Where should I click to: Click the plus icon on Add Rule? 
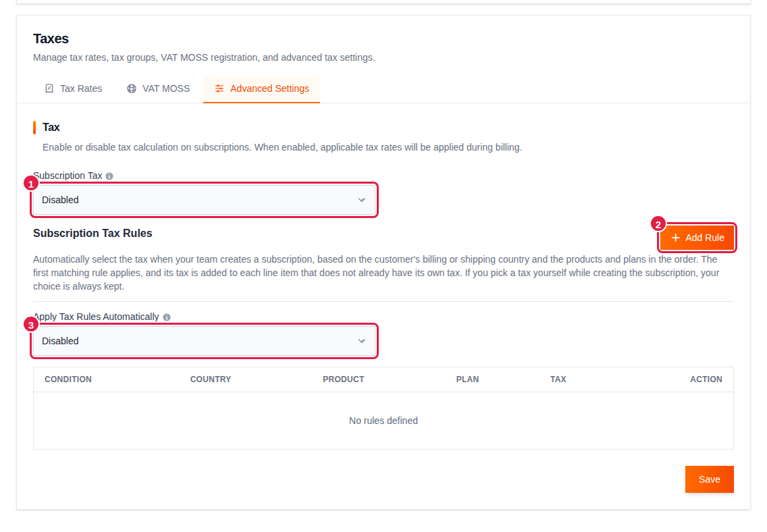coord(676,238)
